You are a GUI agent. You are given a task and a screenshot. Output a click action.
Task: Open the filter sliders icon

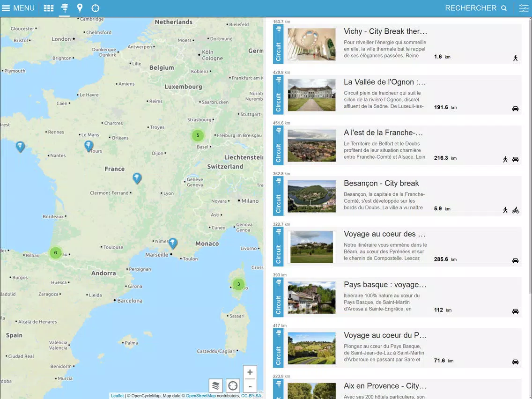pyautogui.click(x=524, y=8)
